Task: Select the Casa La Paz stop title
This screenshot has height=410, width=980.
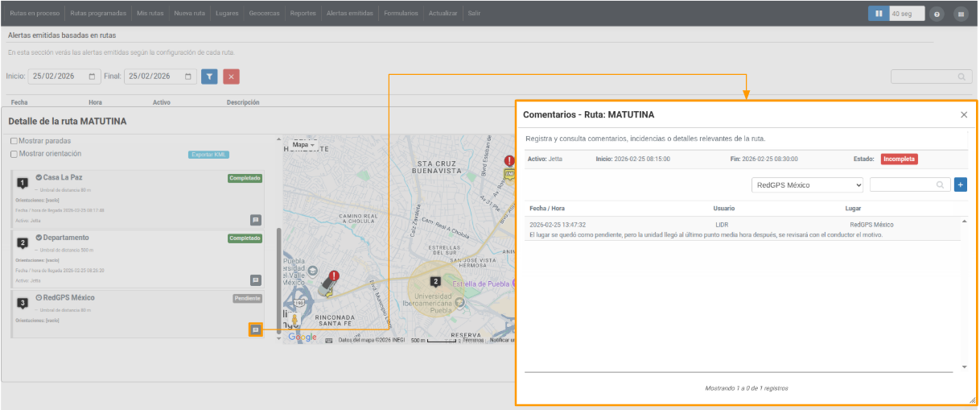Action: pos(63,177)
